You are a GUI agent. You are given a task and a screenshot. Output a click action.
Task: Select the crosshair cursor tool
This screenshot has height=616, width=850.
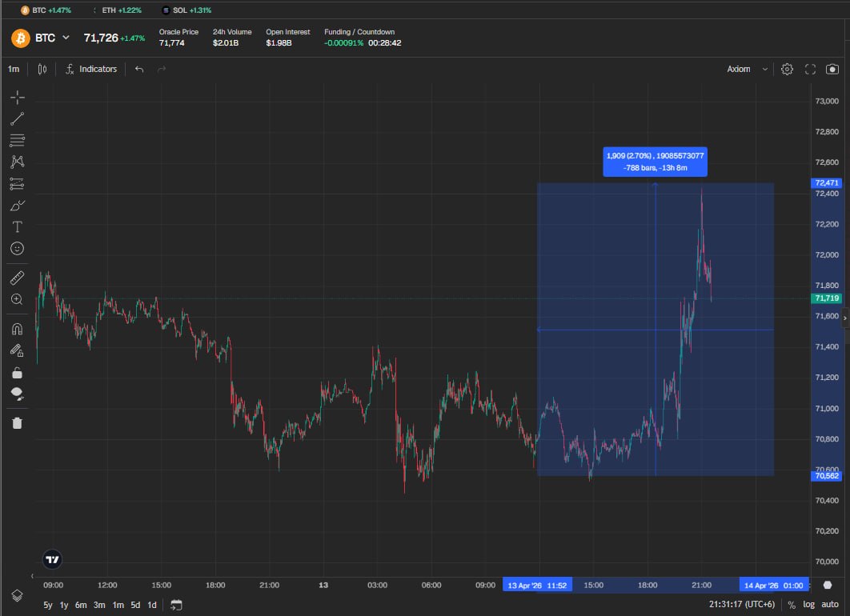[x=18, y=98]
